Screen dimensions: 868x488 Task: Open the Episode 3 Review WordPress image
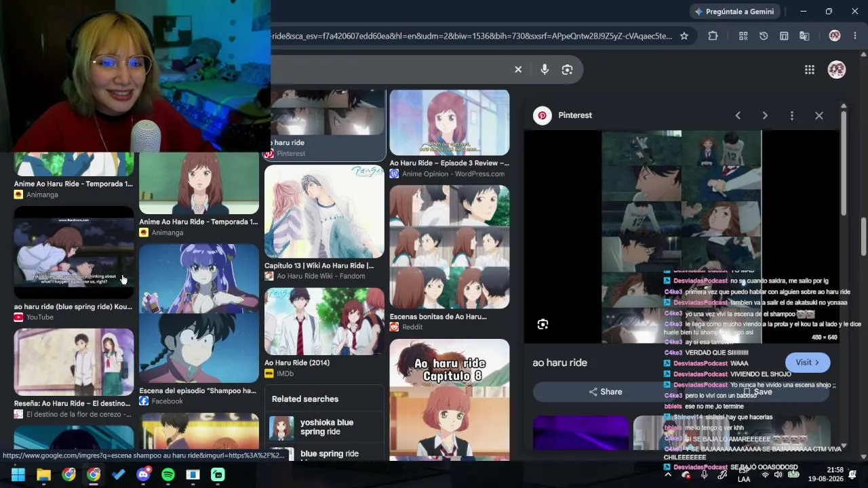pos(450,123)
